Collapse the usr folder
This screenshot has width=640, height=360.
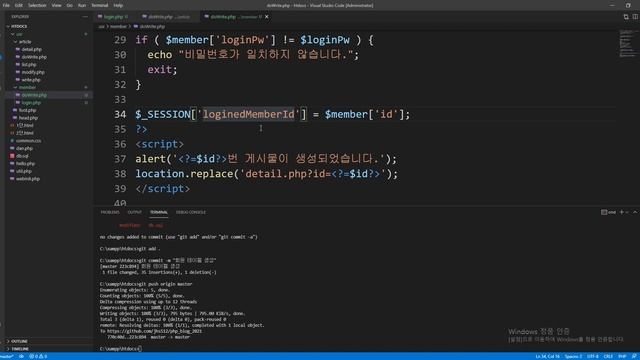pyautogui.click(x=19, y=34)
